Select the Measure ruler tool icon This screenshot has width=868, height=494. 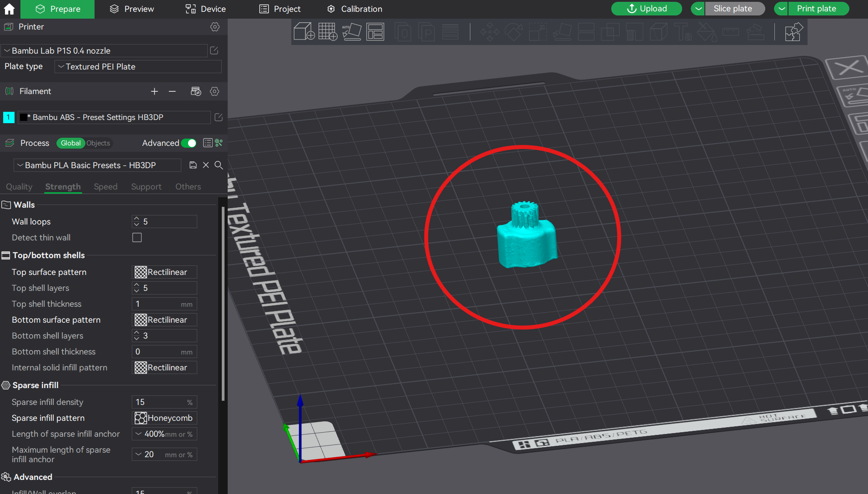click(731, 32)
